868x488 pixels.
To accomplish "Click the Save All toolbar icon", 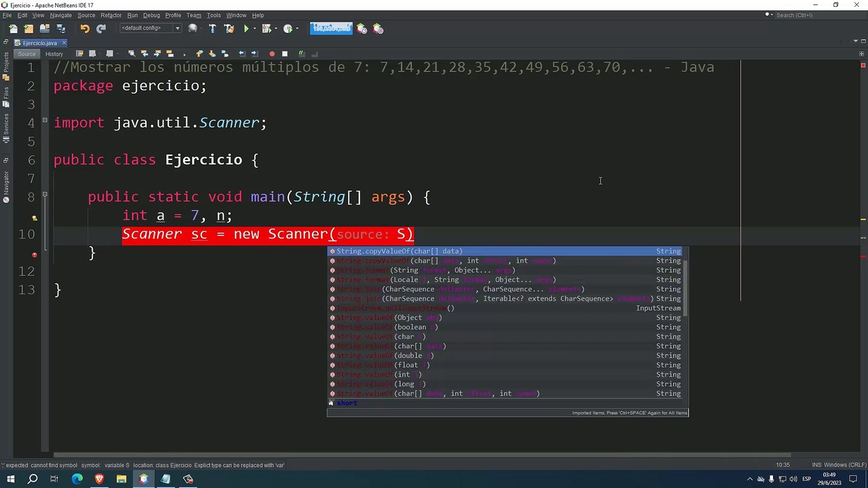I will [x=61, y=28].
